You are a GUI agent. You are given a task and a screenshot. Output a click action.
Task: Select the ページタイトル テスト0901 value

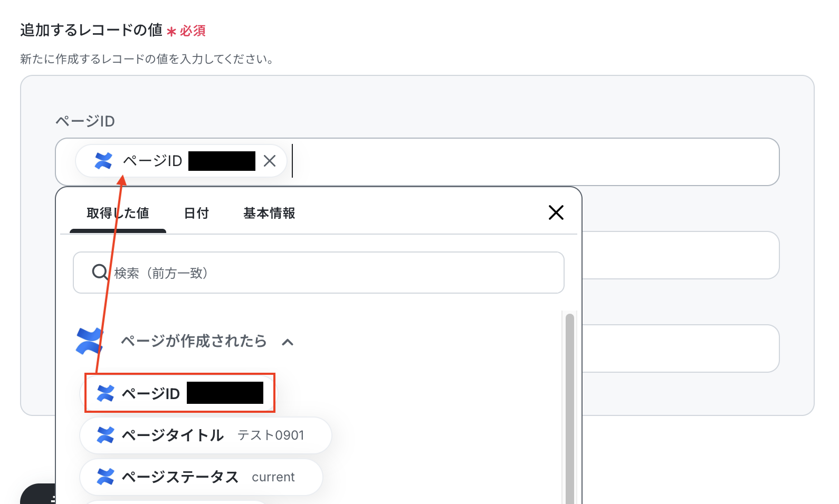[206, 435]
